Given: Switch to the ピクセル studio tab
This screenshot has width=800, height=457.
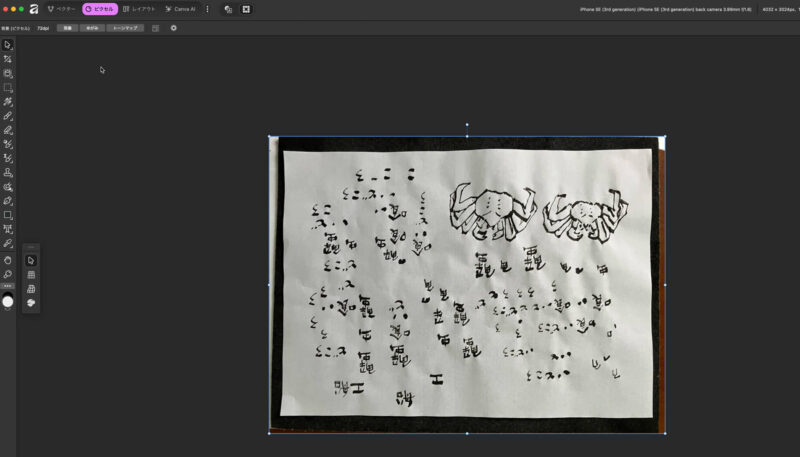Looking at the screenshot, I should [100, 9].
